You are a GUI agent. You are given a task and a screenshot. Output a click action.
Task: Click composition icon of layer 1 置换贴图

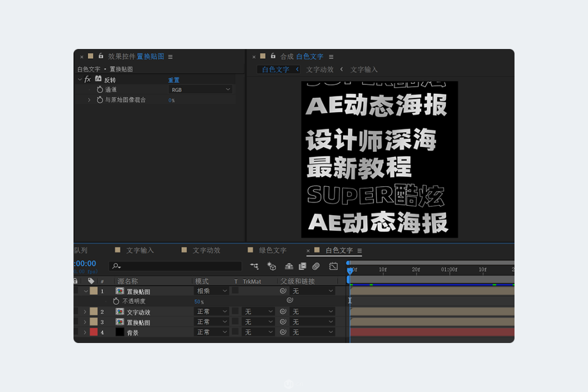point(120,291)
